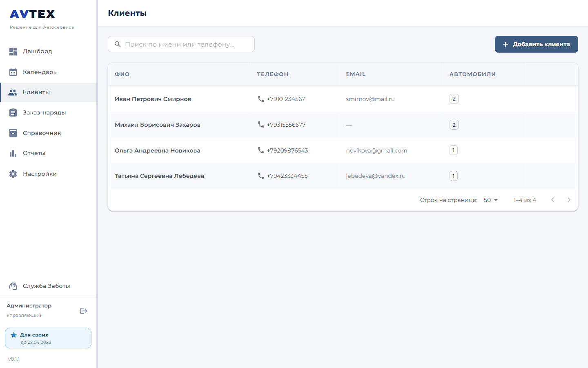The image size is (588, 368).
Task: Click the search magnifier icon
Action: click(x=118, y=44)
